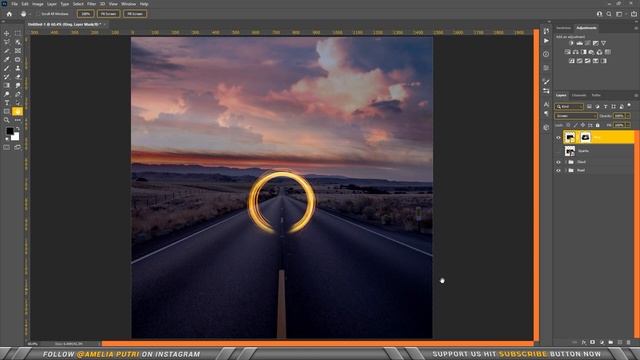Select the Pen tool
Viewport: 640px width, 360px height.
point(18,94)
